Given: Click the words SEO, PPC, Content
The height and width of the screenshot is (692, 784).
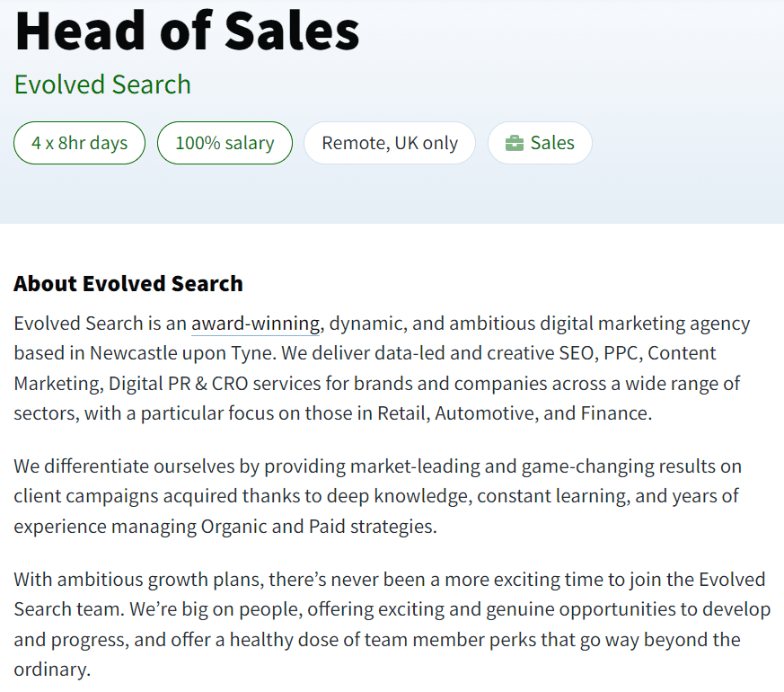Looking at the screenshot, I should click(638, 353).
